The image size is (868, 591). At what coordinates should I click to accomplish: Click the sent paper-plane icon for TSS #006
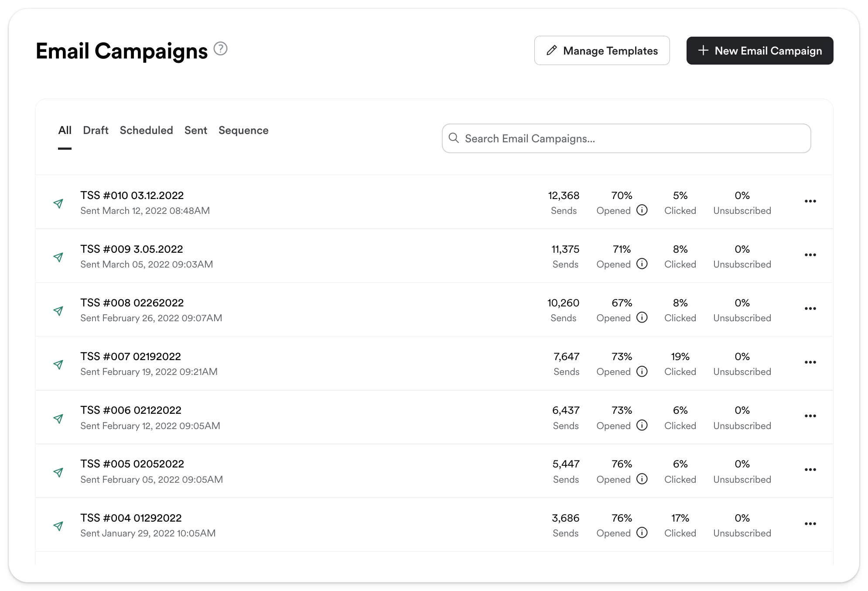click(58, 418)
